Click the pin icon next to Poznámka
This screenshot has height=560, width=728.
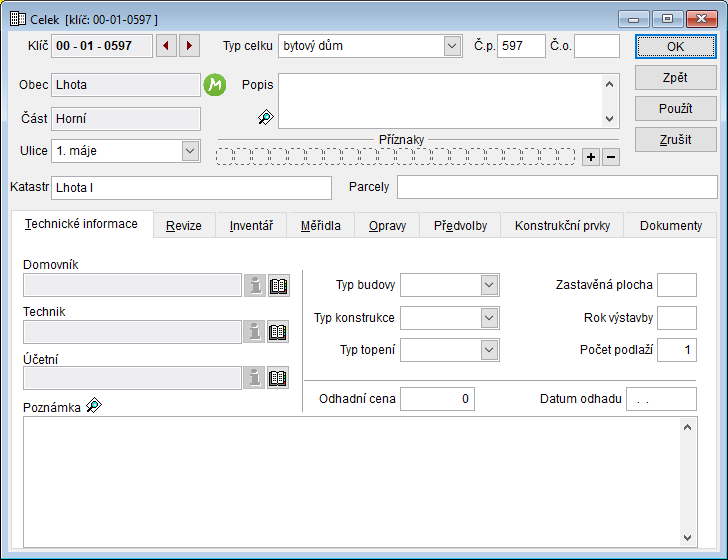tap(94, 405)
